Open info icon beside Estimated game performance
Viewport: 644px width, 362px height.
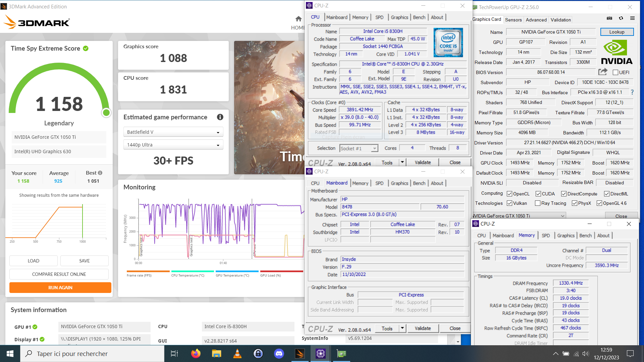[220, 117]
